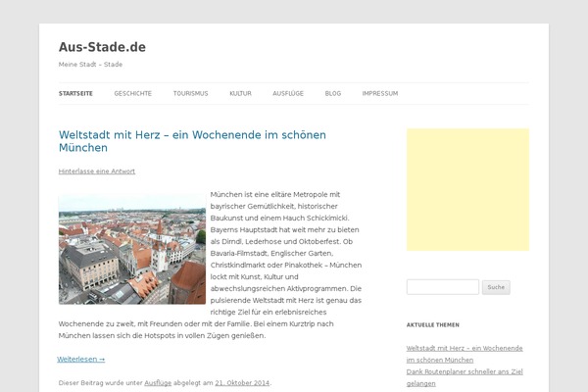
Task: Open the Geschichte menu item
Action: (132, 93)
